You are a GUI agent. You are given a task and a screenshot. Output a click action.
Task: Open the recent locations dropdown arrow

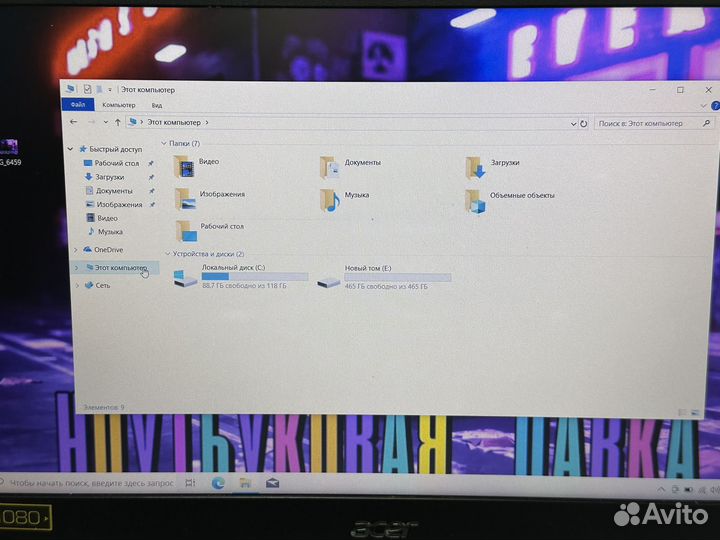pos(106,122)
